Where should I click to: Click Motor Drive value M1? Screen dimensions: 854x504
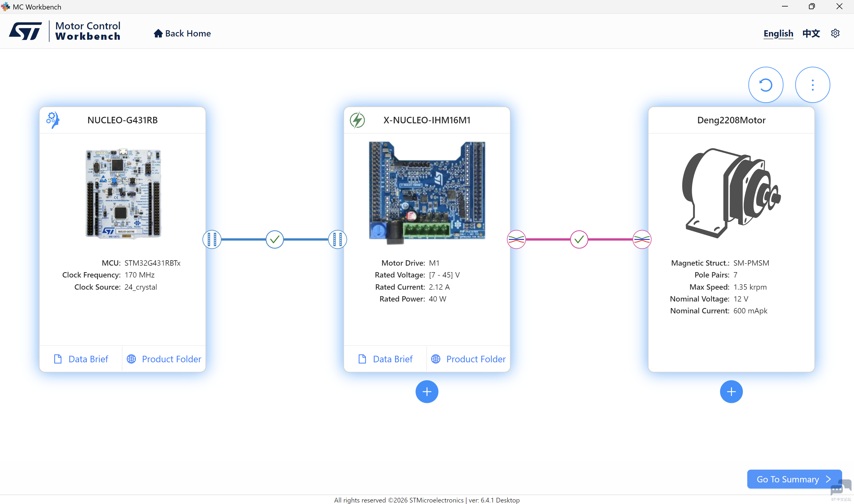coord(434,263)
